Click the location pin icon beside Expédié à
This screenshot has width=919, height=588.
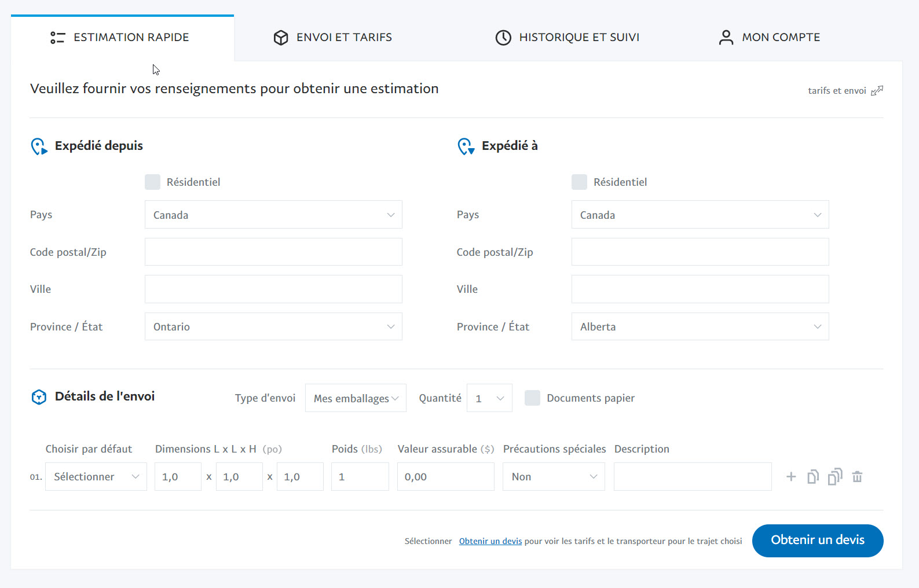click(x=466, y=146)
